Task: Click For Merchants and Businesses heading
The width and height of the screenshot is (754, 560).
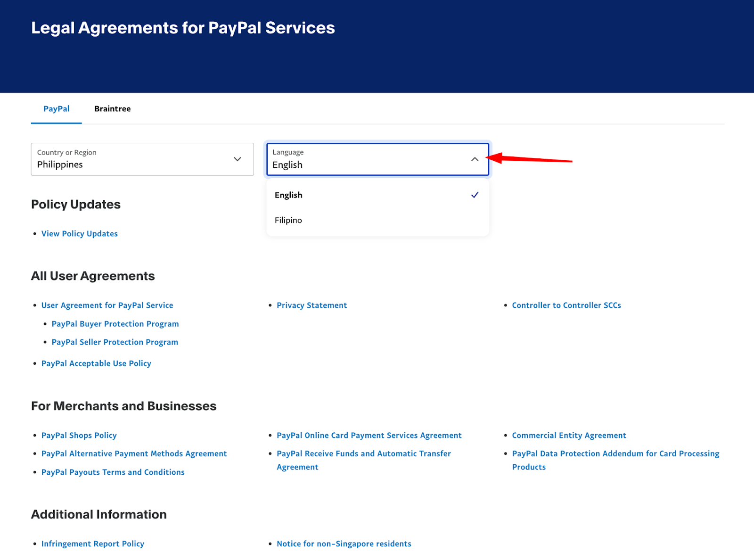Action: click(124, 406)
